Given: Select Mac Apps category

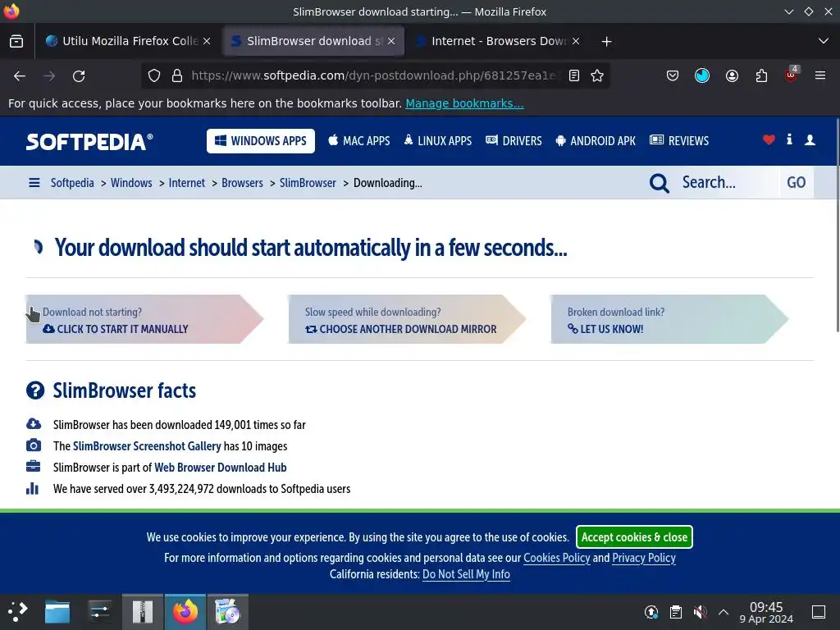Looking at the screenshot, I should [x=359, y=141].
